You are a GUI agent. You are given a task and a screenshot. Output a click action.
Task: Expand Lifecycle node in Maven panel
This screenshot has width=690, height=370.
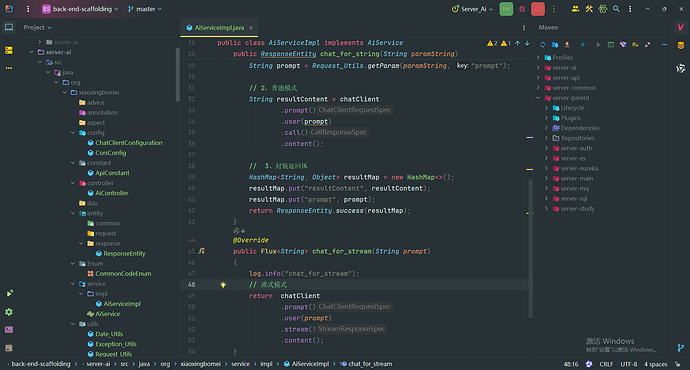[547, 108]
